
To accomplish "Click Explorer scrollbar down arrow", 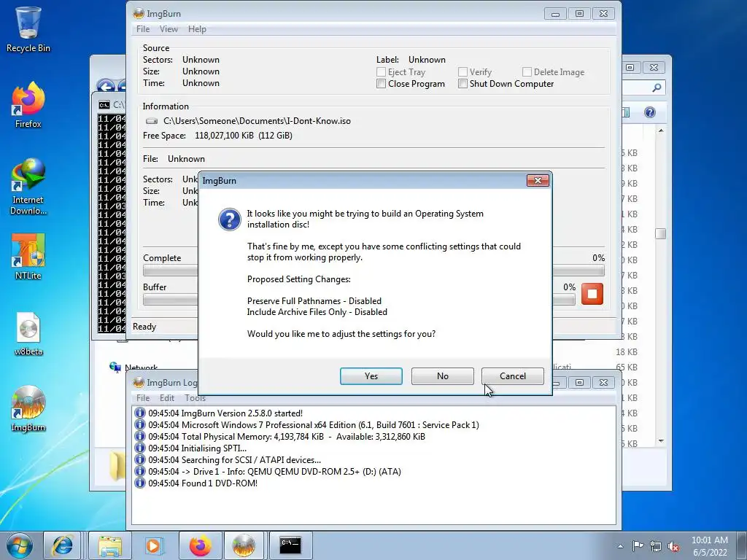I will tap(661, 441).
